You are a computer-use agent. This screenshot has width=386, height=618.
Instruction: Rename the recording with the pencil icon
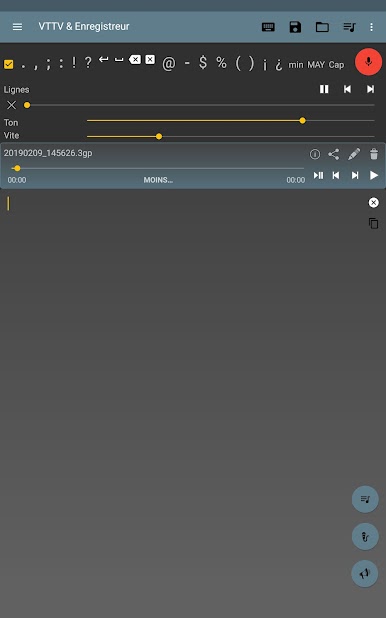354,154
